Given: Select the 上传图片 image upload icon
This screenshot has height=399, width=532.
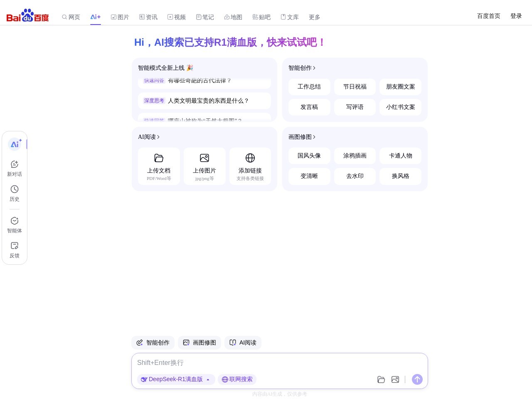Looking at the screenshot, I should pos(204,158).
